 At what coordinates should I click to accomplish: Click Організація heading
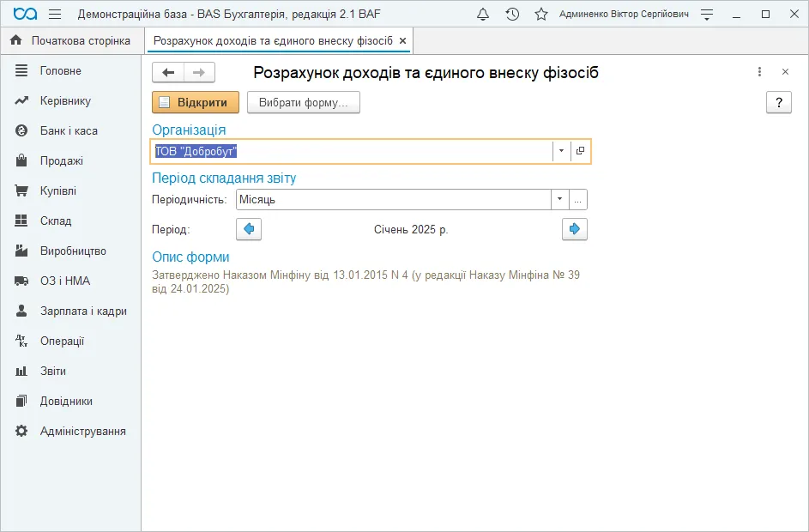[189, 130]
